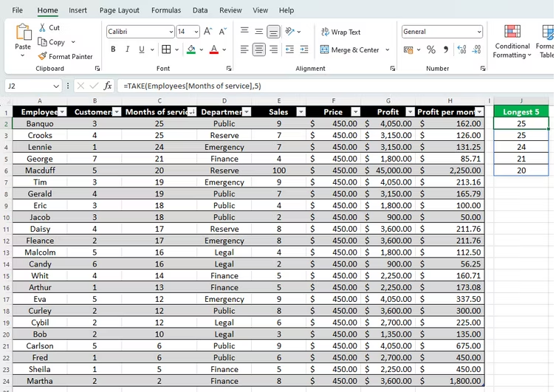
Task: Apply the red font color swatch
Action: click(x=214, y=49)
